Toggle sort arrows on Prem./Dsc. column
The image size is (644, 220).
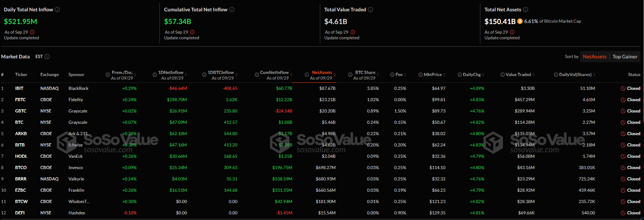tap(135, 75)
